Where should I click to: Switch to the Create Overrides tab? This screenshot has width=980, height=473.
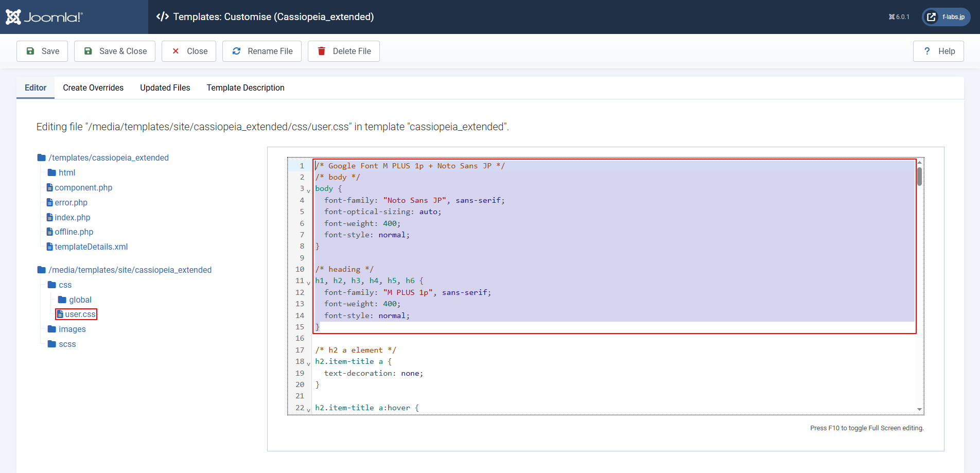click(x=93, y=88)
